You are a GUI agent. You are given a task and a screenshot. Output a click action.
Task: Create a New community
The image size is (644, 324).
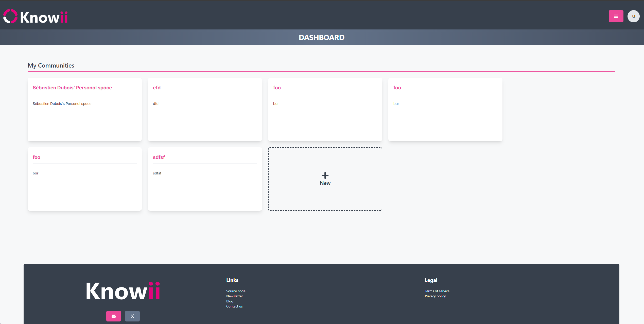coord(325,183)
